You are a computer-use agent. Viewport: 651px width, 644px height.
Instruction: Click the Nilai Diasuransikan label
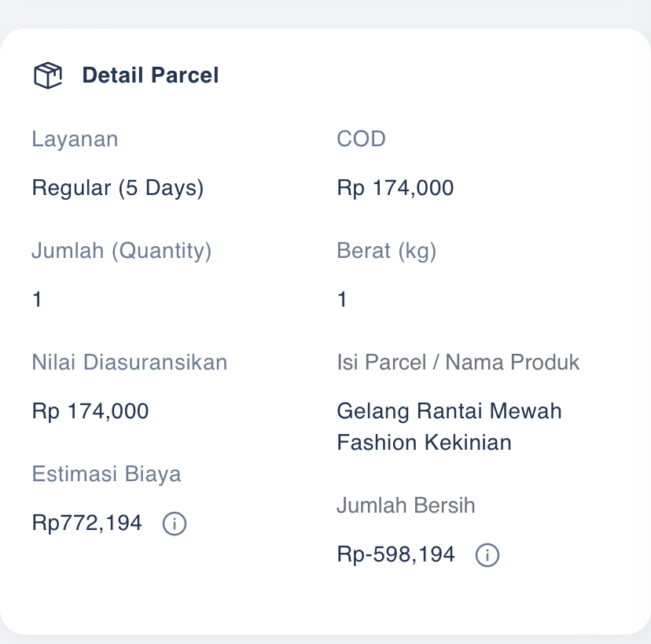129,362
